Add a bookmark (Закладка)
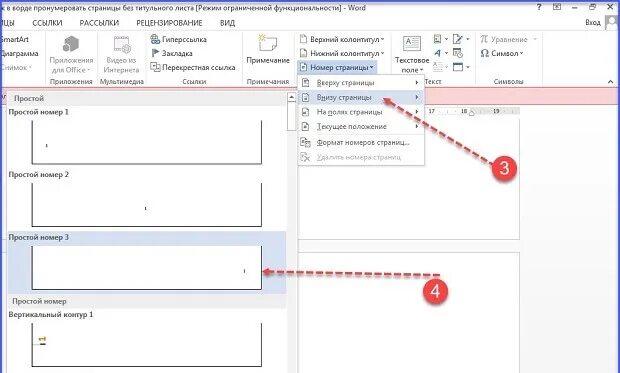The height and width of the screenshot is (373, 620). [x=172, y=53]
